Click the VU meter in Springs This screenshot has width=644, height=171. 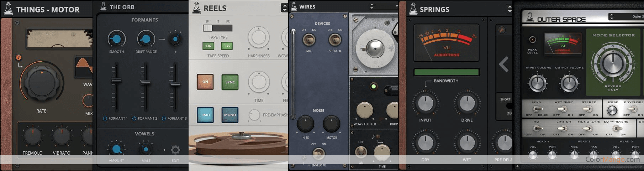coord(447,43)
